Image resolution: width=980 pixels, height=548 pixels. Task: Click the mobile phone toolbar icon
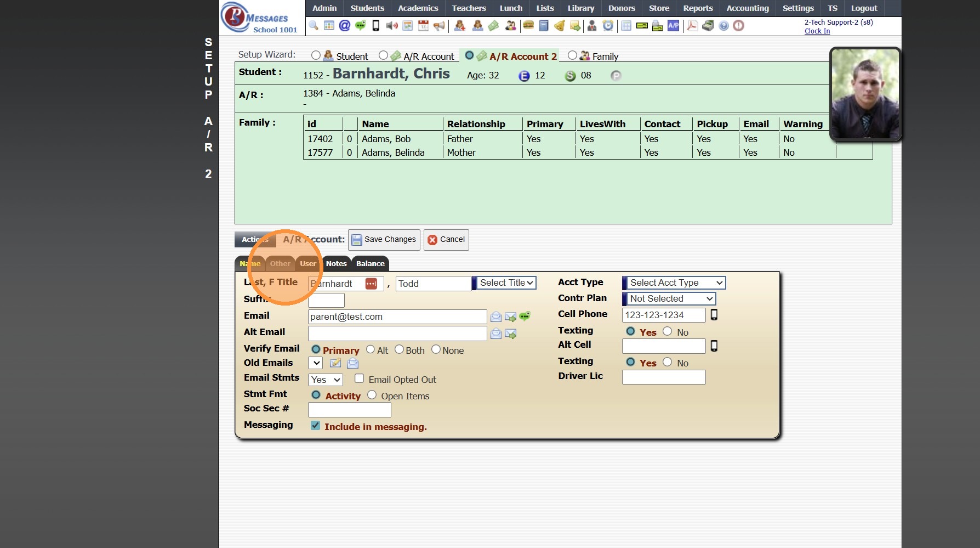coord(376,25)
